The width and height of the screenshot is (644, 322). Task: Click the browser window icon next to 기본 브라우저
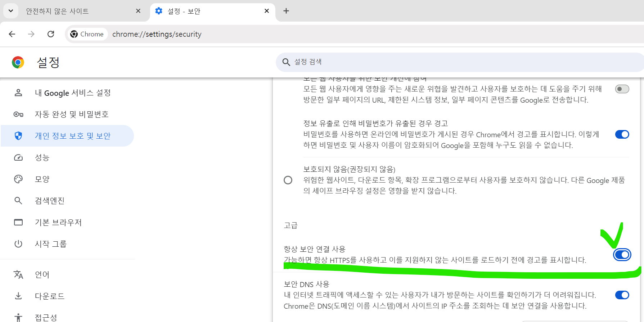point(18,222)
